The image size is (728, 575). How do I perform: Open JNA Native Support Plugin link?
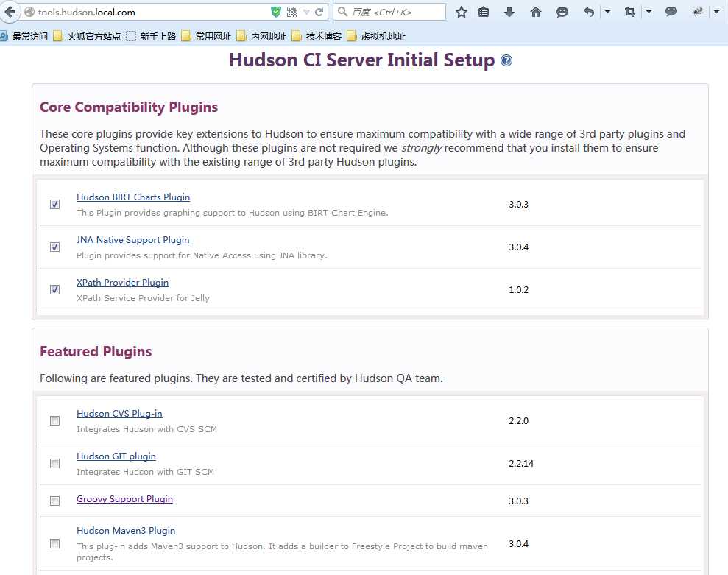pyautogui.click(x=132, y=240)
